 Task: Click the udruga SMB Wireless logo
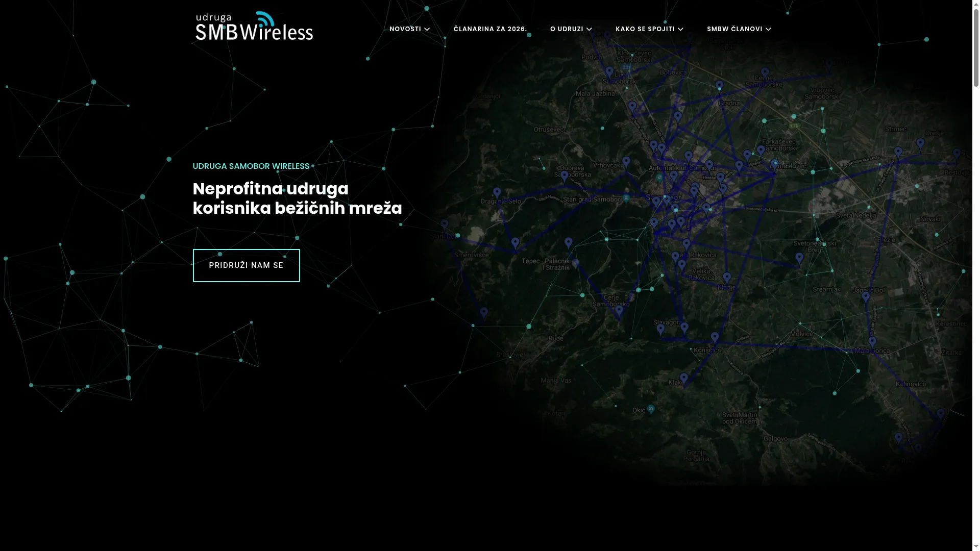tap(254, 26)
